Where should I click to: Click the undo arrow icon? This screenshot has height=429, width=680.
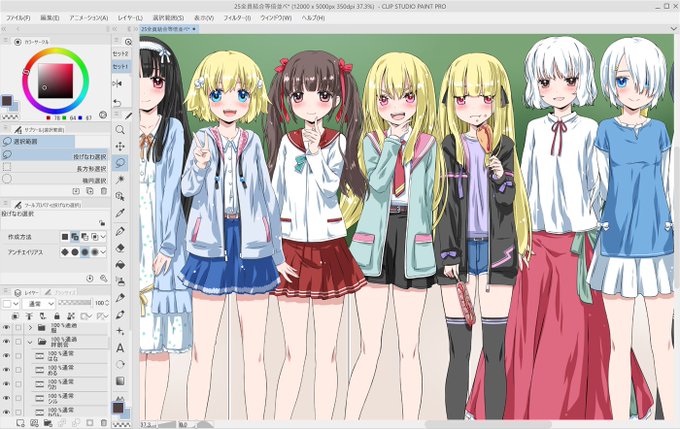click(x=117, y=103)
